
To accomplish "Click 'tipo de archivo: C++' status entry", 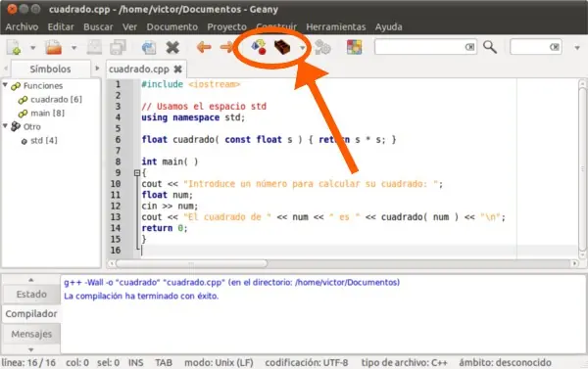I will point(404,362).
